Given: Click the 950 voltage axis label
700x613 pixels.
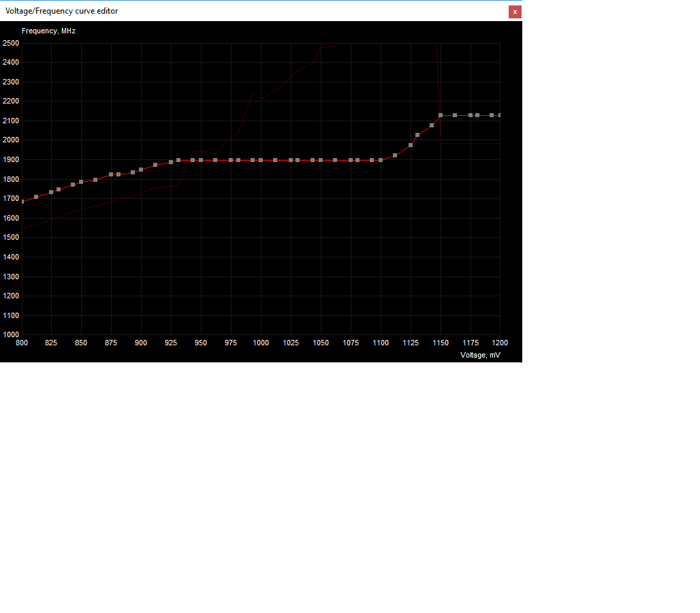Looking at the screenshot, I should pyautogui.click(x=201, y=343).
